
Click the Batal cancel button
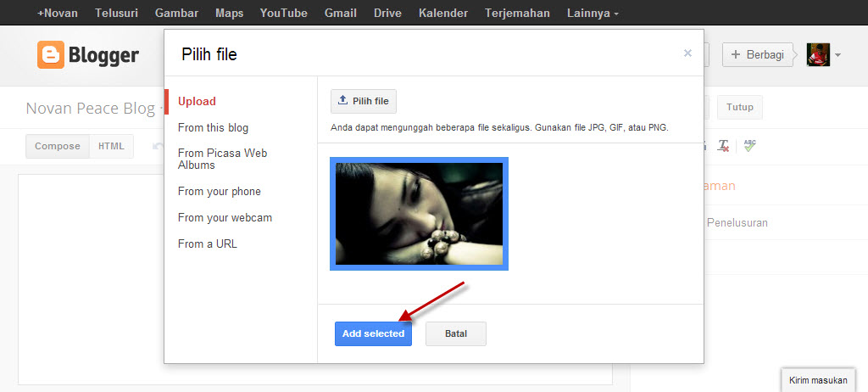click(x=455, y=333)
